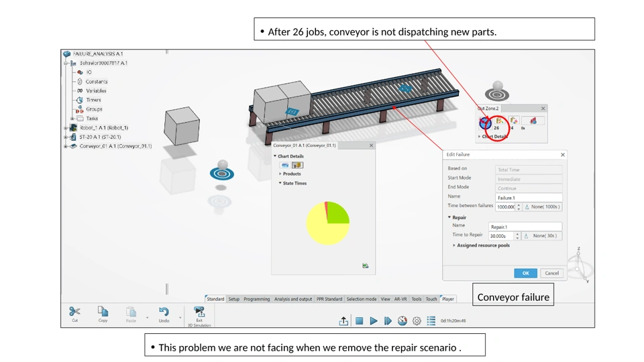The width and height of the screenshot is (644, 362).
Task: Click the Time to Repair input field
Action: click(500, 236)
